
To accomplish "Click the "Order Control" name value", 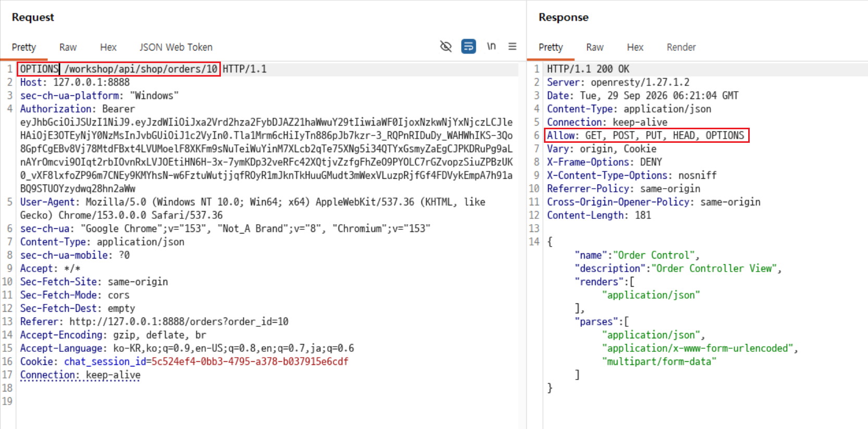I will 654,255.
